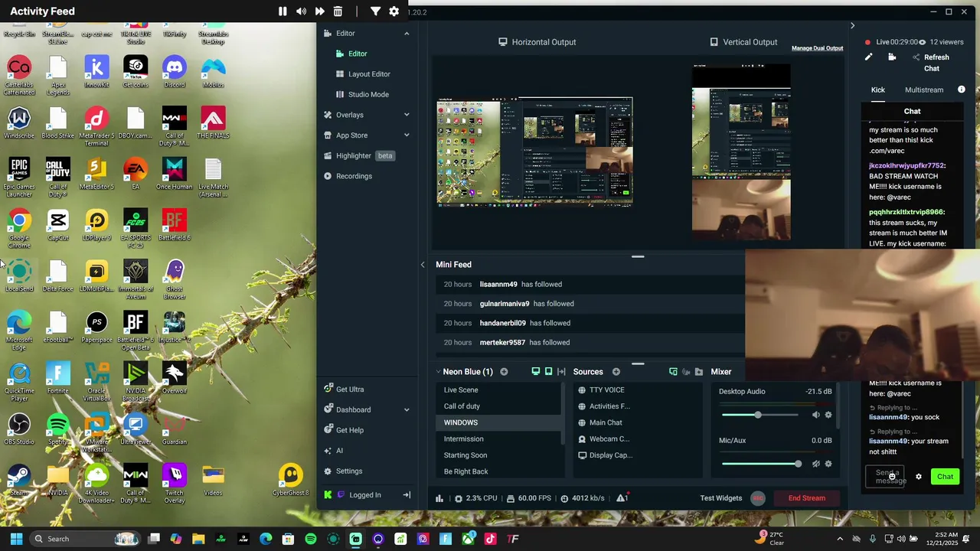Toggle vertical display in scenes header
980x551 pixels.
pos(548,372)
